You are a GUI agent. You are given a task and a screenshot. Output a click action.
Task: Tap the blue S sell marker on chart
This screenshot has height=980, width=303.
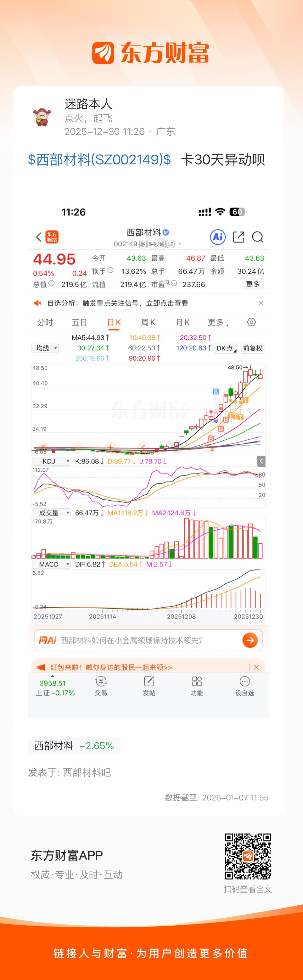coord(216,391)
